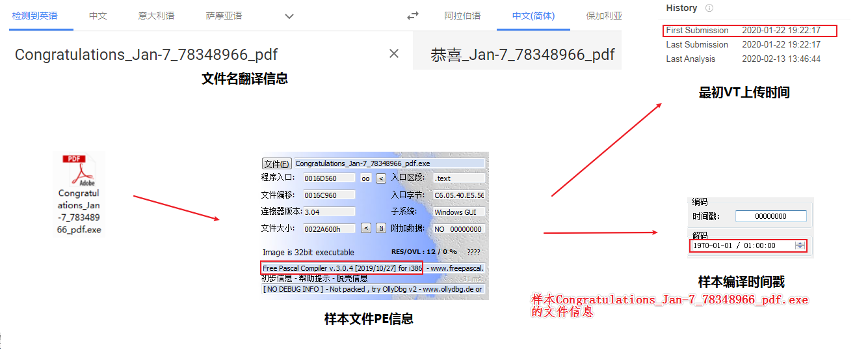Click '<' button beside 程序入口 field
Screen dimensions: 868x349
(x=381, y=178)
